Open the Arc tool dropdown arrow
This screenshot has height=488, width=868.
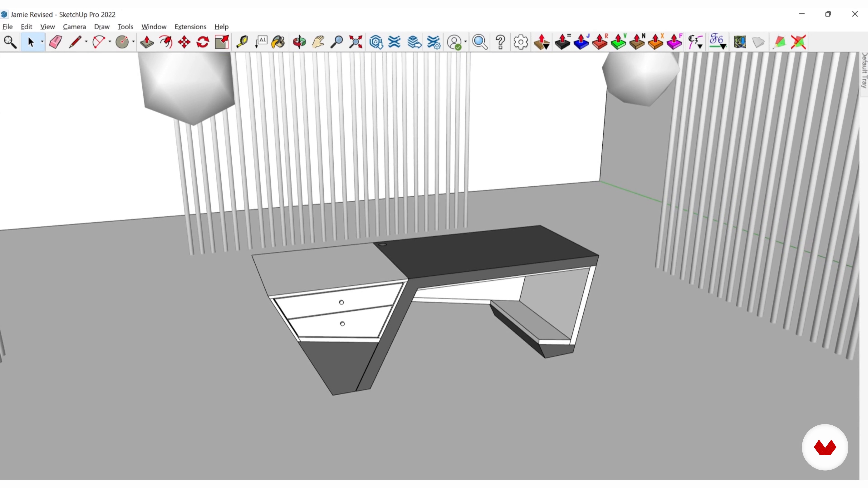pyautogui.click(x=110, y=42)
